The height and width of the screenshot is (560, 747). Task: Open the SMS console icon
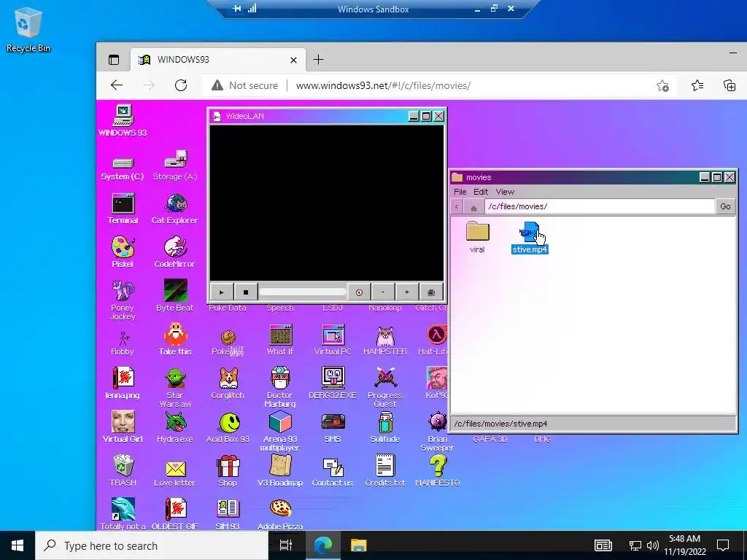(333, 422)
